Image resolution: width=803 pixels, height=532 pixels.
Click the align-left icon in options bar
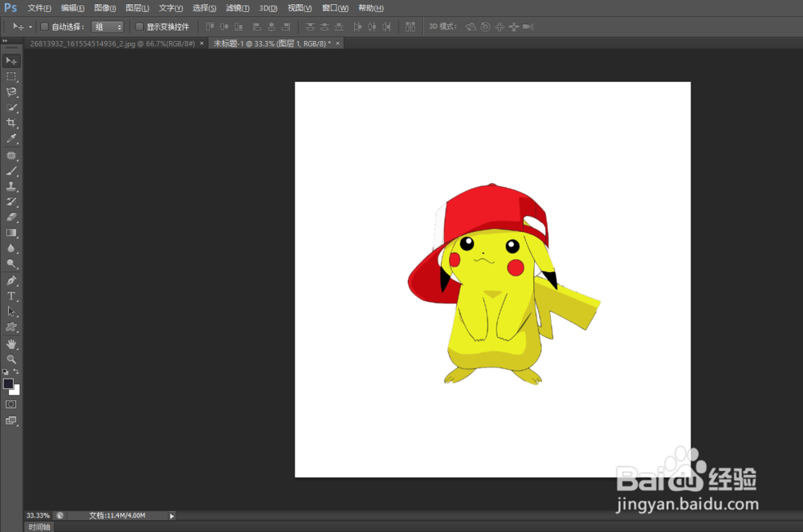click(256, 26)
